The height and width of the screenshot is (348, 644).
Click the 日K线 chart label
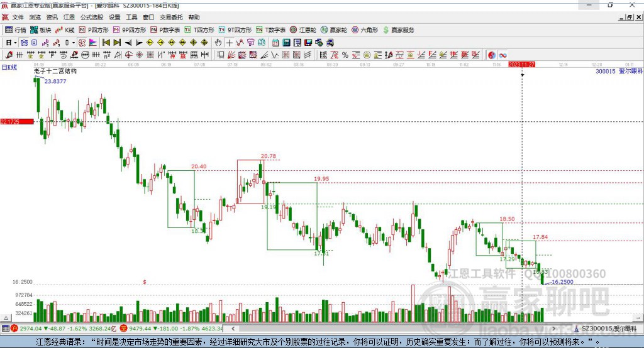point(9,67)
